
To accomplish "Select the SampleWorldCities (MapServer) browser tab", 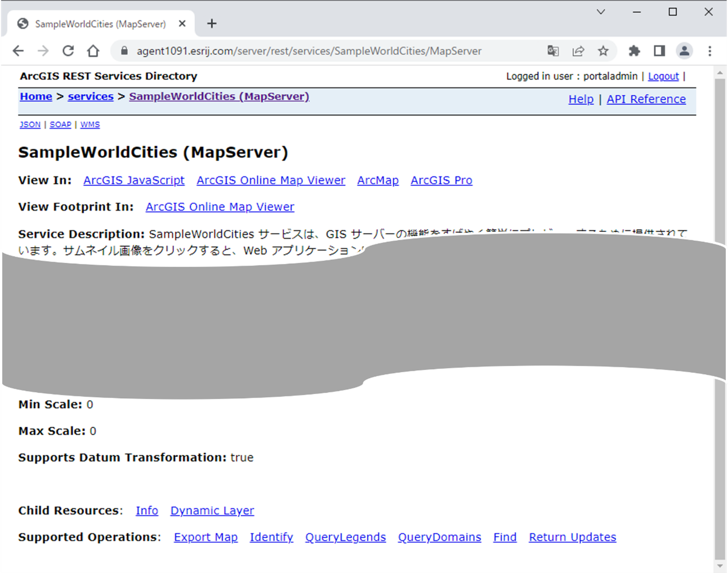I will pos(101,24).
